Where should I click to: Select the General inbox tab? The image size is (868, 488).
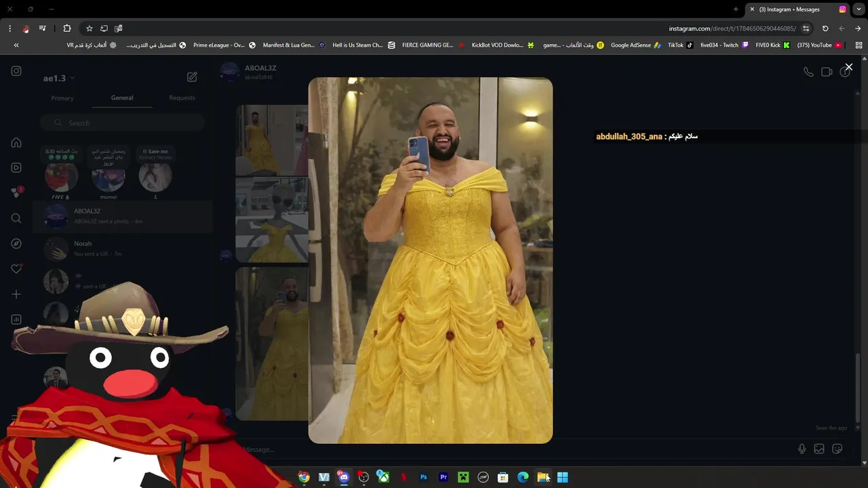[122, 98]
